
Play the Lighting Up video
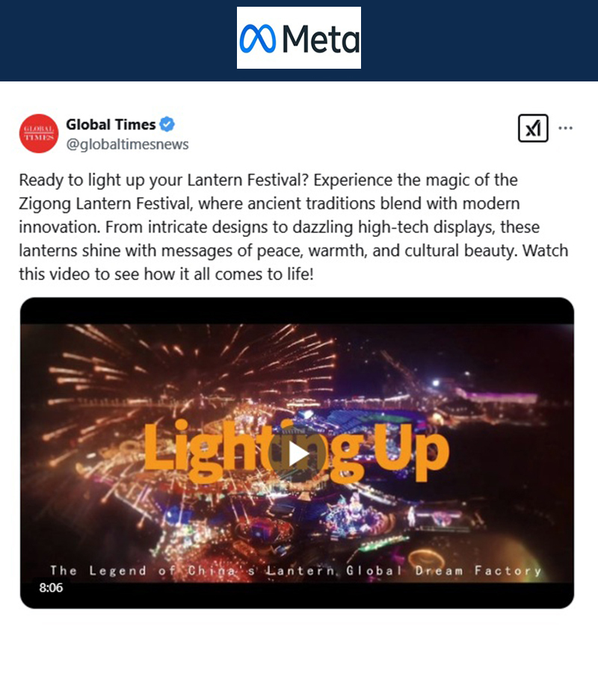[298, 454]
